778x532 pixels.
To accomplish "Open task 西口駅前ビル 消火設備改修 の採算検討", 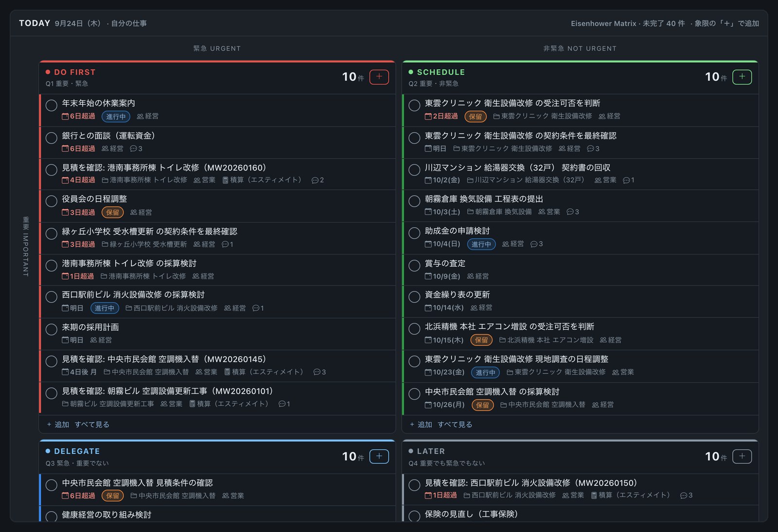I will (133, 295).
